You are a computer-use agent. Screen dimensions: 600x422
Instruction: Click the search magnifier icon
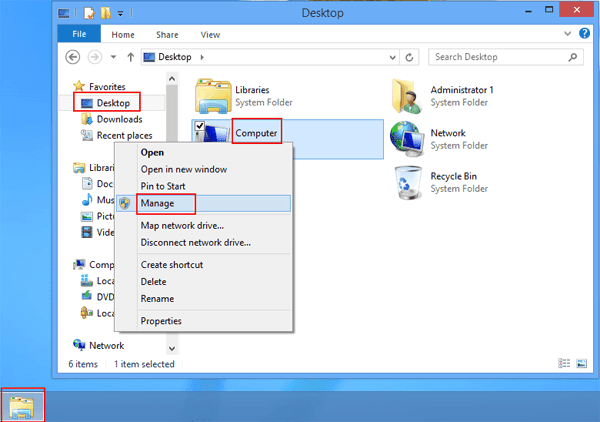pos(572,57)
